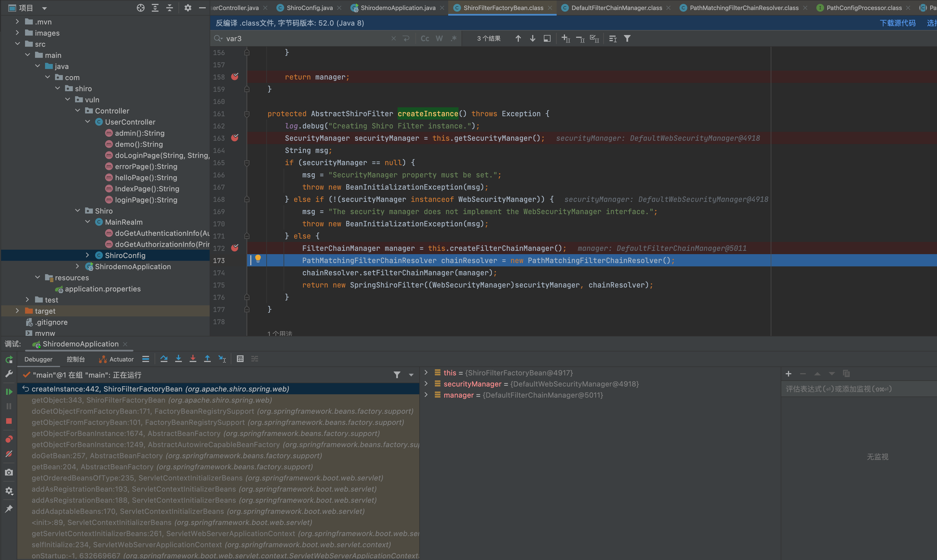Click the locate/select opened file target icon
This screenshot has width=937, height=560.
click(140, 8)
